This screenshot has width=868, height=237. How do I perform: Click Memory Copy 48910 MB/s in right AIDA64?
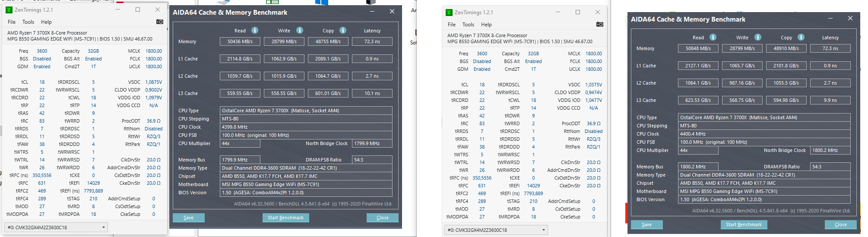[x=786, y=48]
